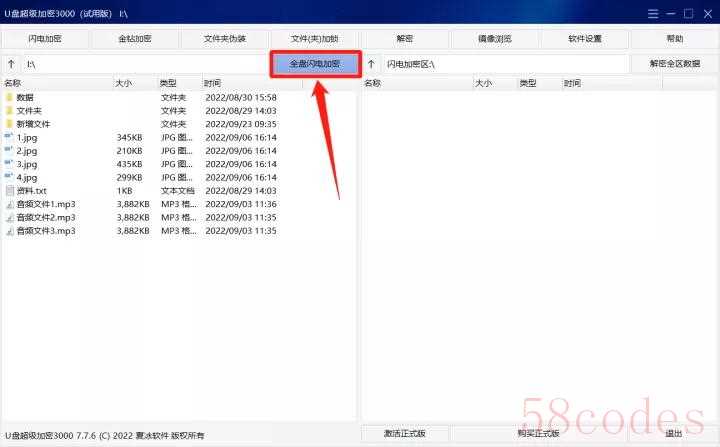
Task: Click the 购买正式版 button
Action: point(540,433)
